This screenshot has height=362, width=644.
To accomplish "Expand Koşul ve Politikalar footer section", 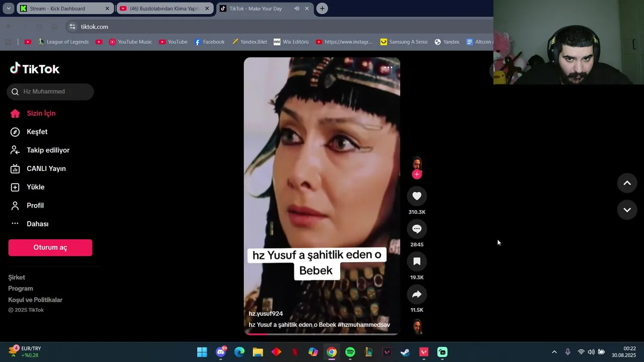I will (x=35, y=300).
